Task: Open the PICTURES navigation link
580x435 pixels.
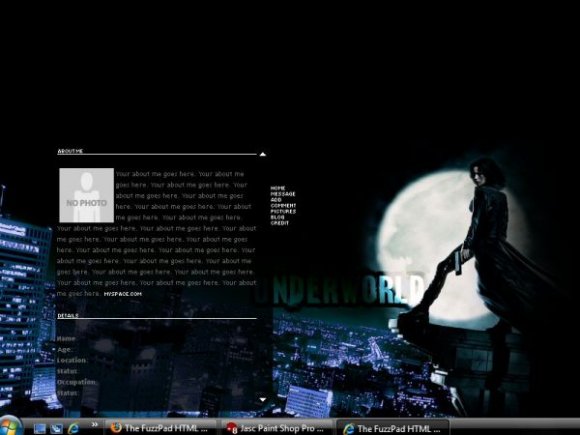Action: tap(283, 212)
